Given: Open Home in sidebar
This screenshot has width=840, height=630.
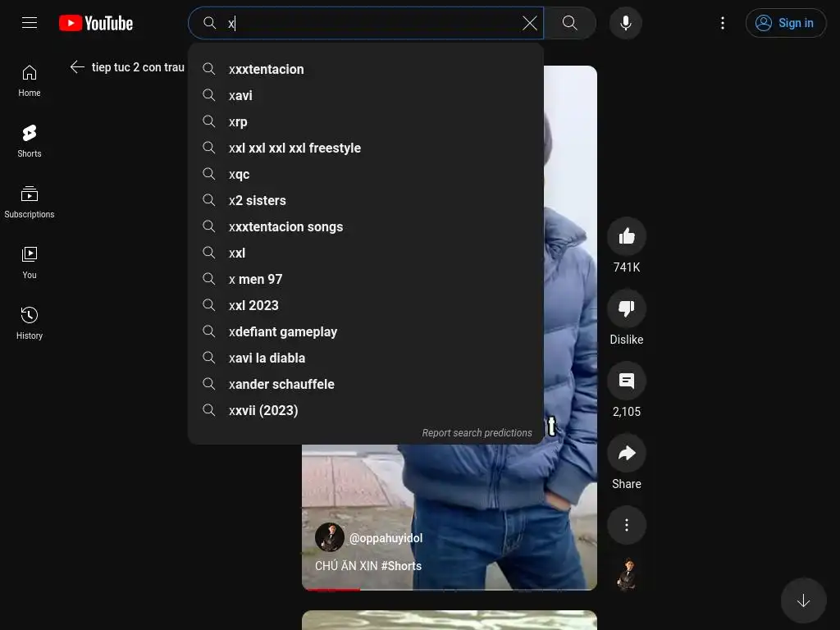Looking at the screenshot, I should pos(30,80).
